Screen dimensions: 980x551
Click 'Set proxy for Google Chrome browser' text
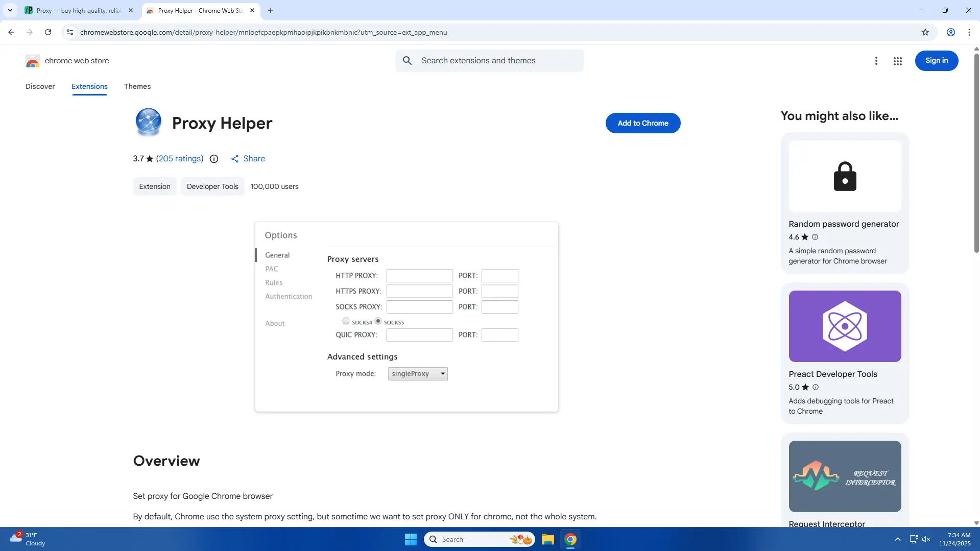coord(203,496)
